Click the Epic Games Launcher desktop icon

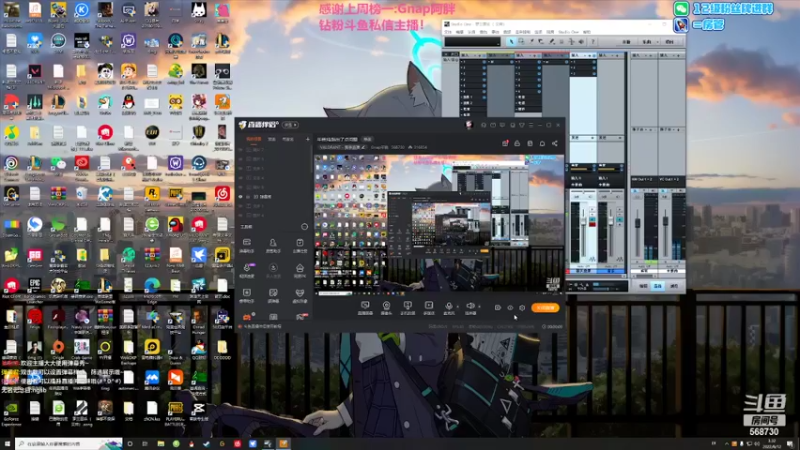34,288
